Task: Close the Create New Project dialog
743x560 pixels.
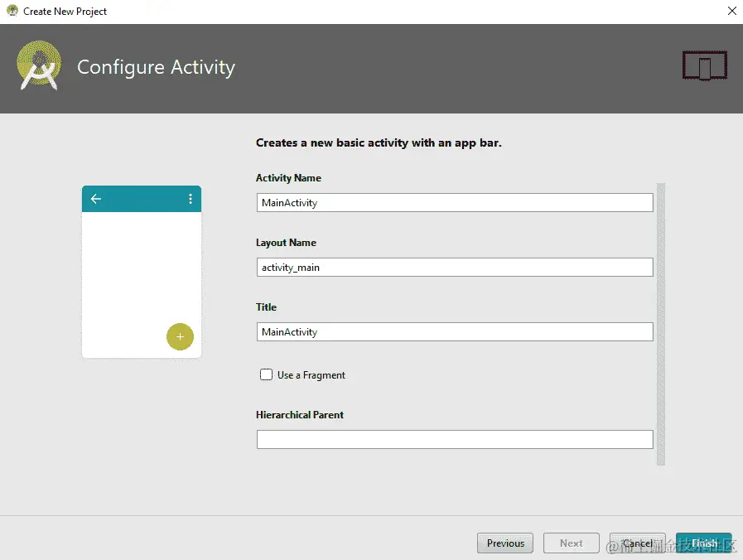Action: [x=731, y=11]
